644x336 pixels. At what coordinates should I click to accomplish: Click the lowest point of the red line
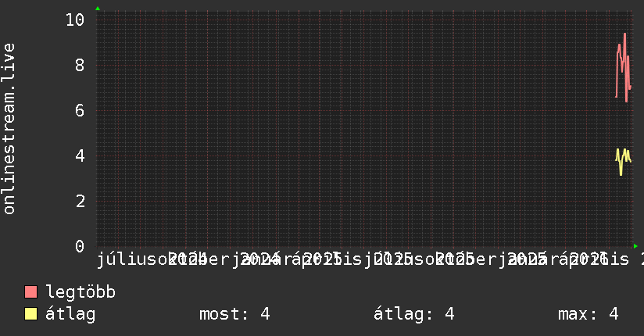click(x=626, y=101)
